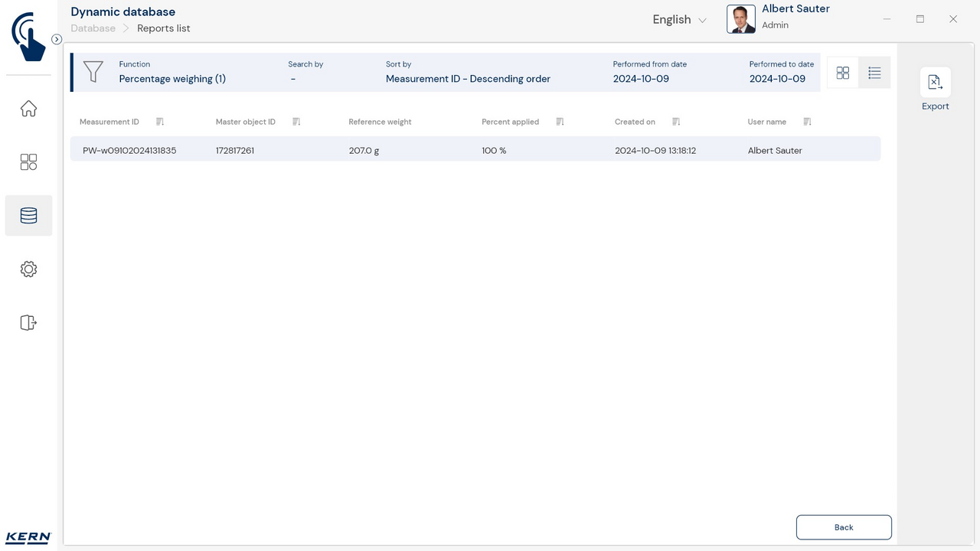Sort by Percent applied column
Screen dimensions: 980x551
(x=560, y=122)
